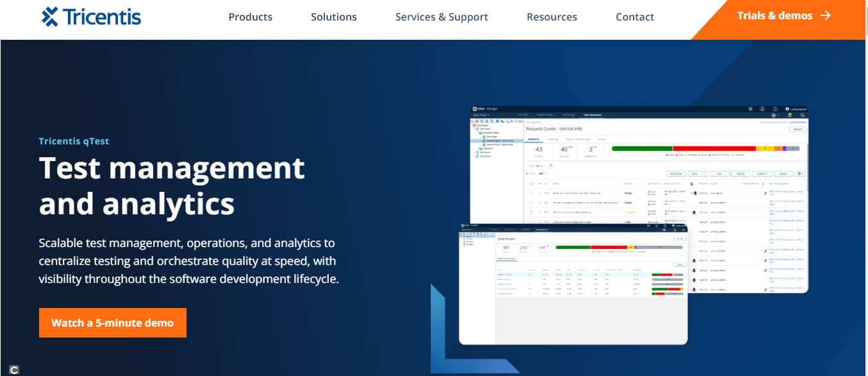The image size is (868, 376).
Task: Click the Scalable test management description paragraph
Action: 188,261
